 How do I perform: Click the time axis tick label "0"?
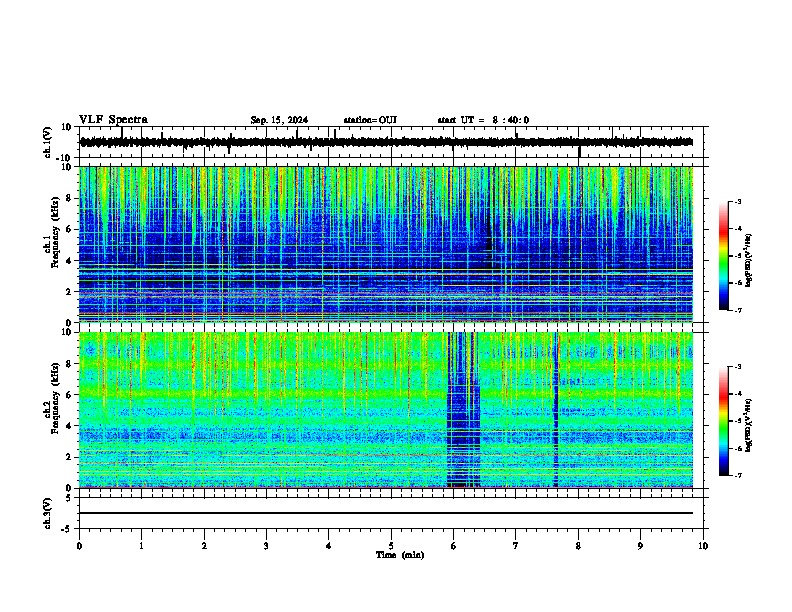tap(79, 546)
